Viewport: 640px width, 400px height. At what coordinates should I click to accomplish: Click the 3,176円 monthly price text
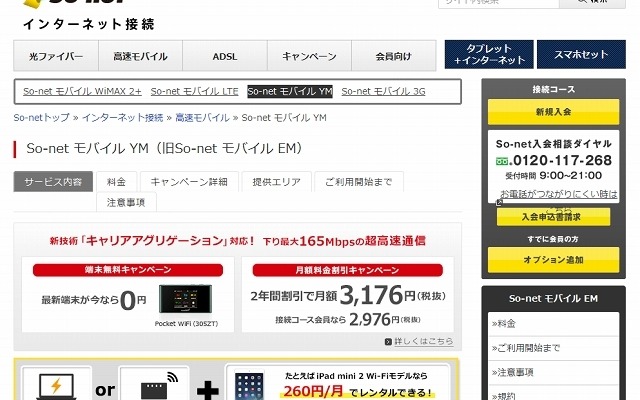pyautogui.click(x=377, y=295)
